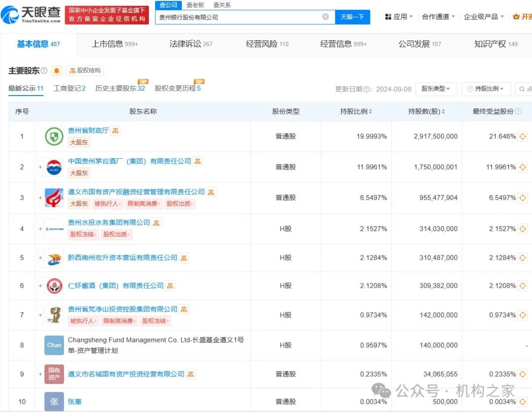Click the 限制高消费 tag under 梵净山投资
This screenshot has height=412, width=532.
click(x=119, y=321)
